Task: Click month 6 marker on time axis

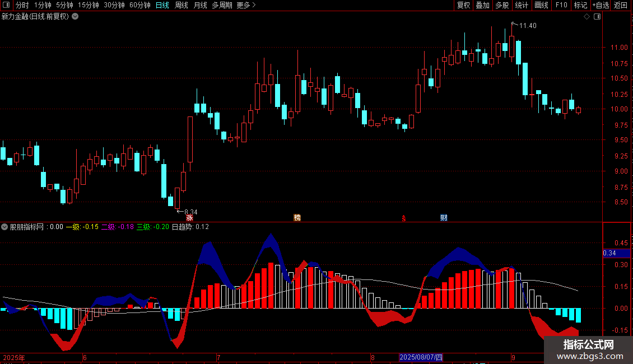Action: (x=85, y=357)
